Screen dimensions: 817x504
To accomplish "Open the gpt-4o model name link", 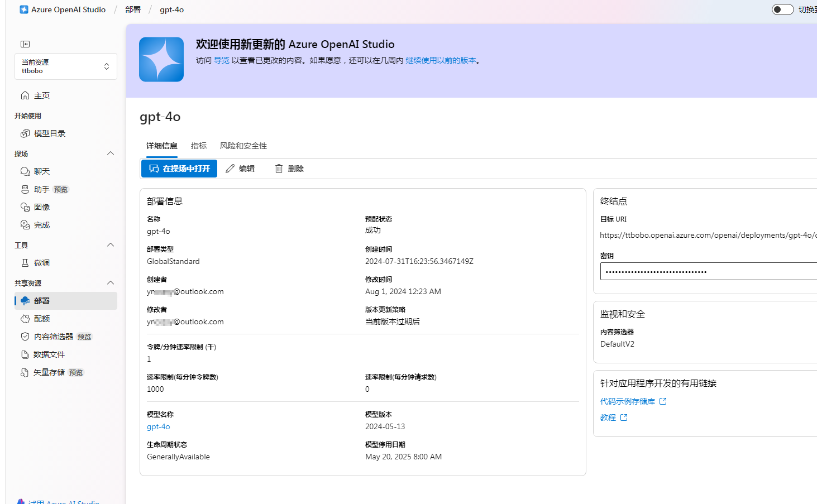I will click(159, 427).
